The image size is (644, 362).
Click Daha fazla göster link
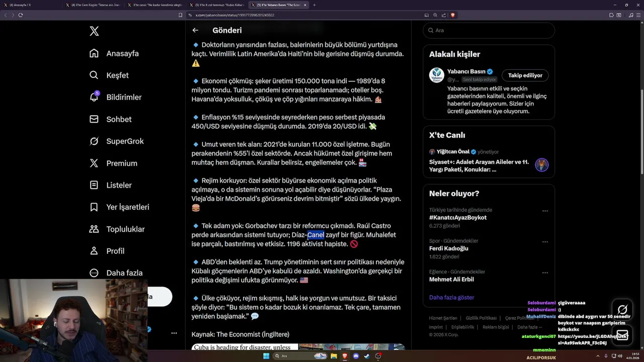tap(451, 297)
